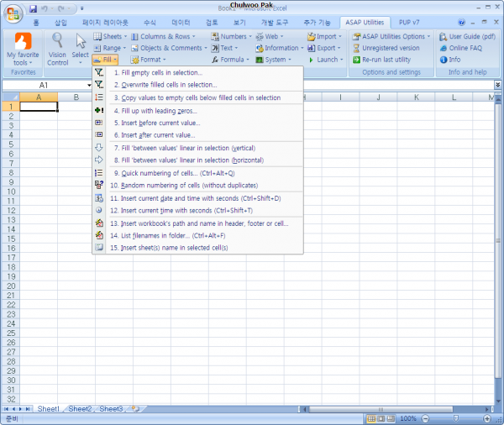
Task: Expand the Name Box dropdown arrow
Action: point(89,85)
